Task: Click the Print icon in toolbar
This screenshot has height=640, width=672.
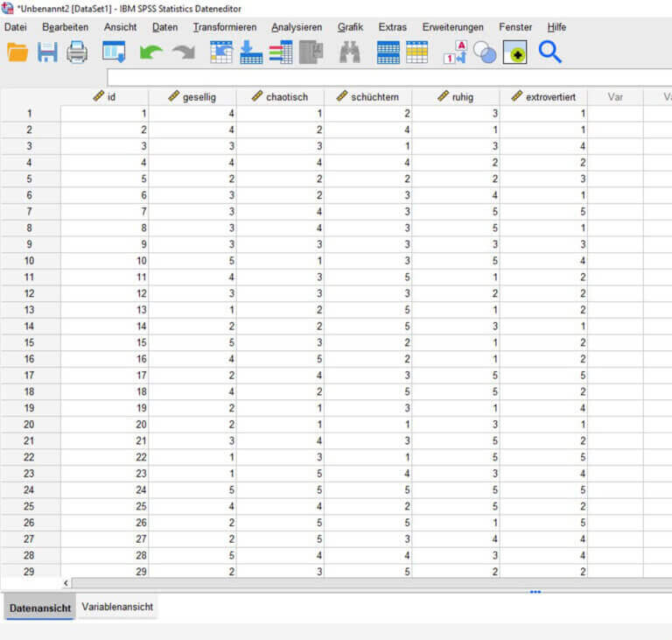Action: (x=77, y=53)
